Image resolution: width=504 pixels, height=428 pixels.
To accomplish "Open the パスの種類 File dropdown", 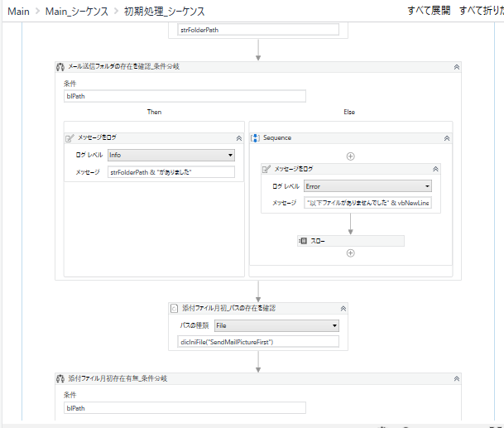I will tap(276, 325).
